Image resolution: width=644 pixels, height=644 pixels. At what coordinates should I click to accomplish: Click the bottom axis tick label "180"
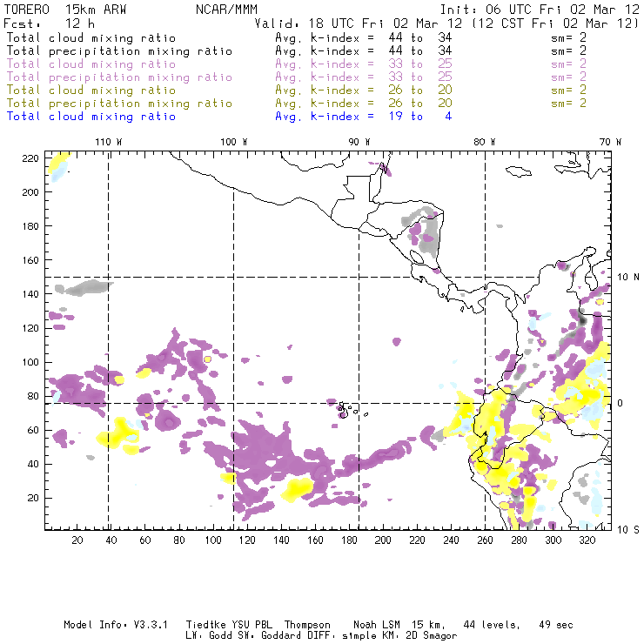[349, 540]
